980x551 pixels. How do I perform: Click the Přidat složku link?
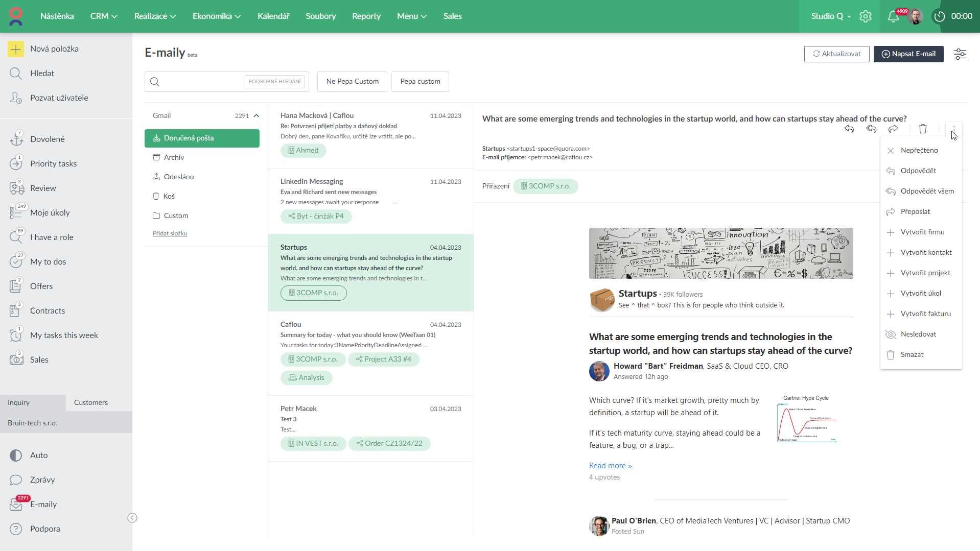click(170, 233)
